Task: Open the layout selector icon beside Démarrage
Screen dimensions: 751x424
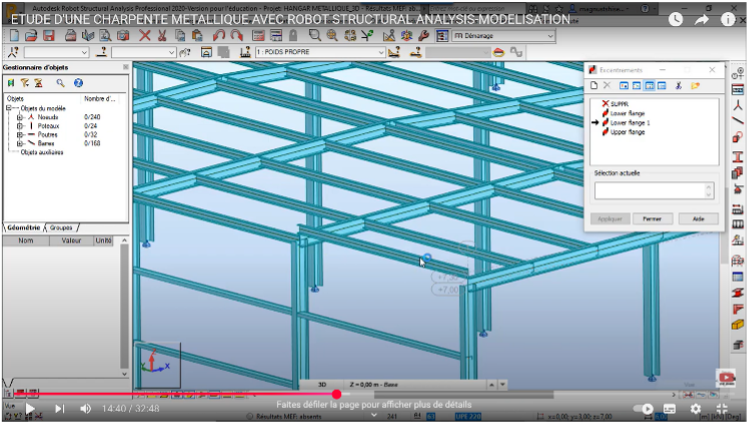Action: [442, 35]
